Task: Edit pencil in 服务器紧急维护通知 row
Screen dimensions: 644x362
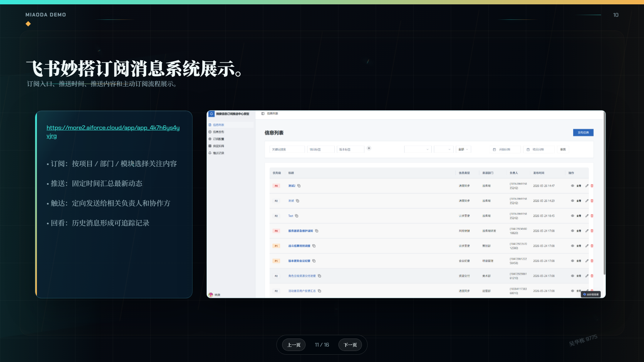Action: click(x=587, y=231)
